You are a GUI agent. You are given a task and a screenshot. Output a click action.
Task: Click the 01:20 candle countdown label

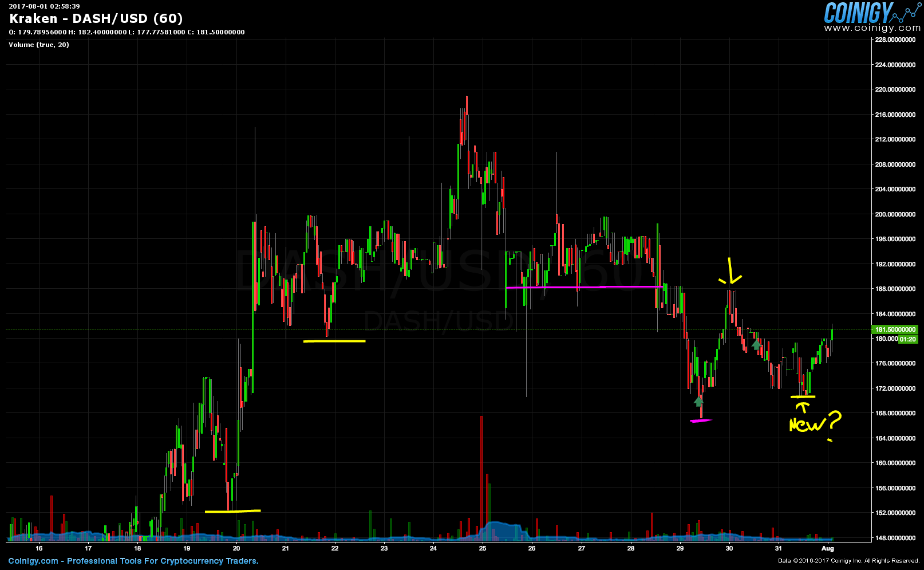pos(908,339)
